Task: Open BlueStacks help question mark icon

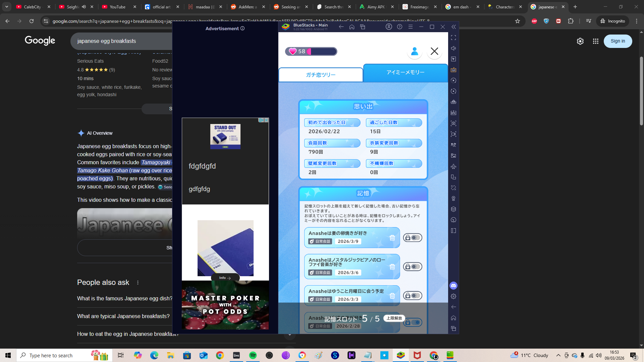Action: [x=399, y=27]
